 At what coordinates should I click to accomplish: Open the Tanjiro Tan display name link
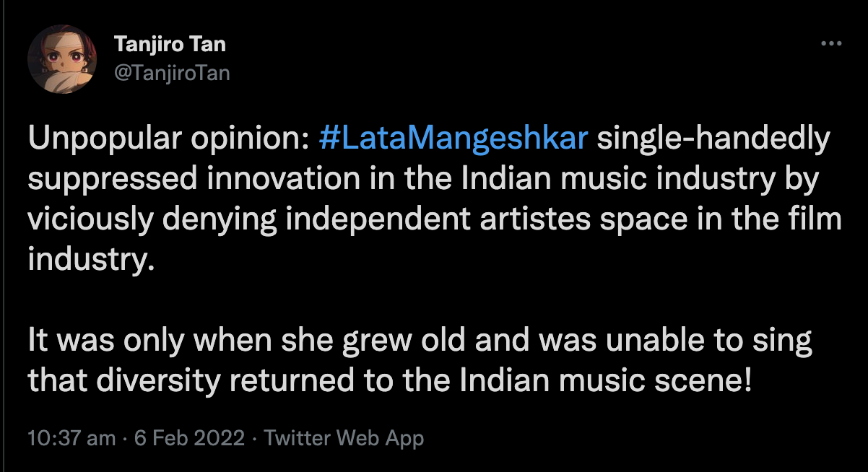pos(170,44)
